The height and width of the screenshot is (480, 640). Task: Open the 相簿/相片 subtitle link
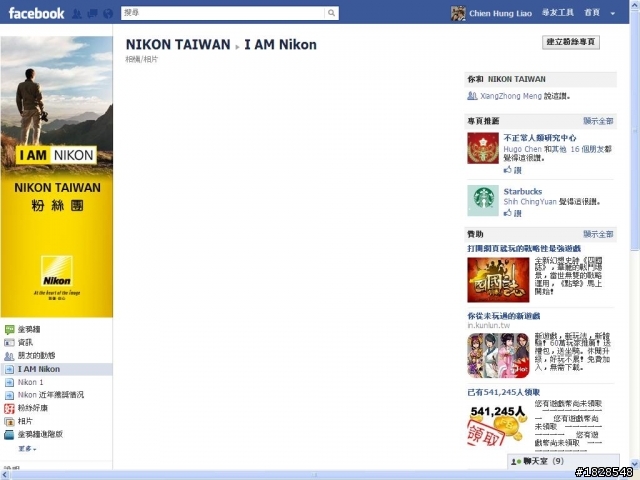point(142,59)
